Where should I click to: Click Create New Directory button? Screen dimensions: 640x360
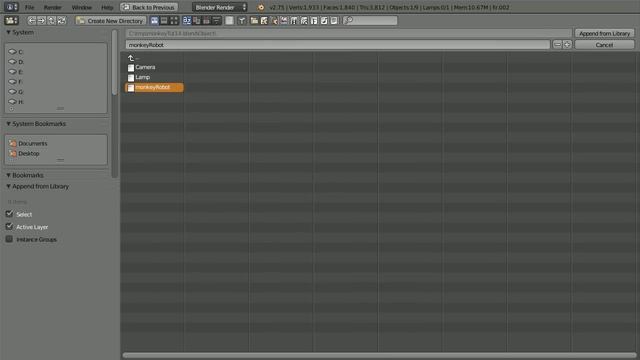pos(111,20)
